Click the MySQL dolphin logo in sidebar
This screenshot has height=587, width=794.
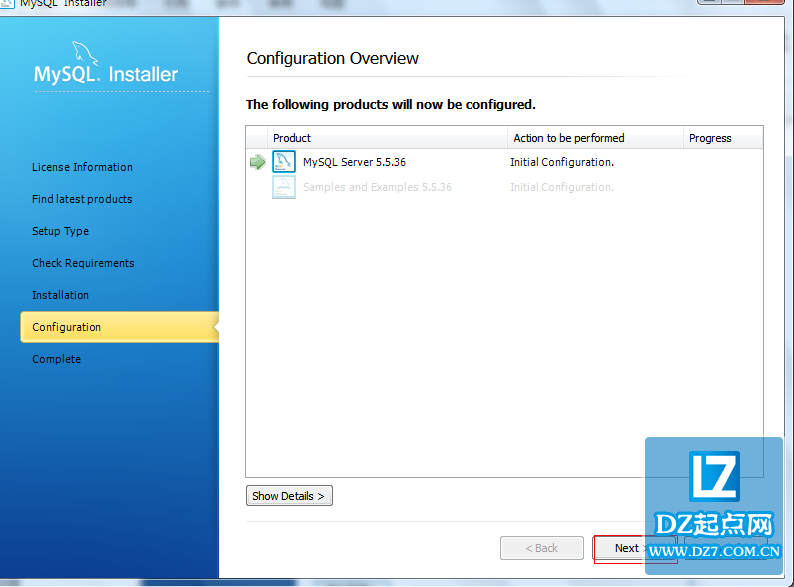pyautogui.click(x=84, y=53)
